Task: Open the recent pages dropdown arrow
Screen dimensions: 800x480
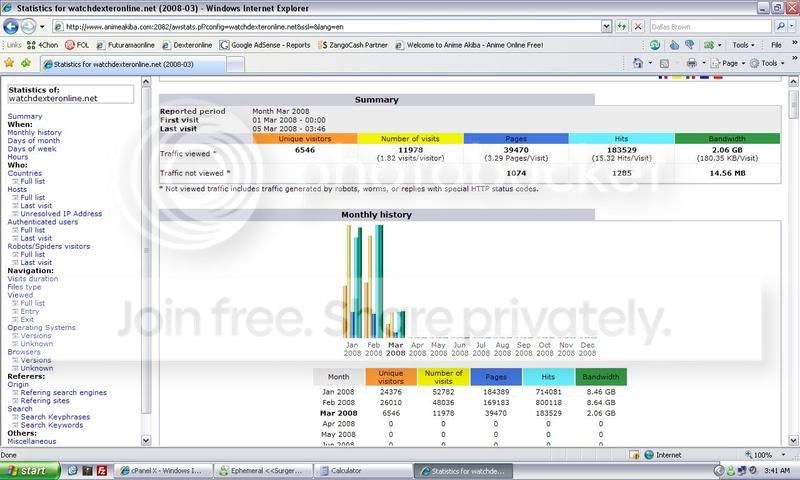Action: 42,27
